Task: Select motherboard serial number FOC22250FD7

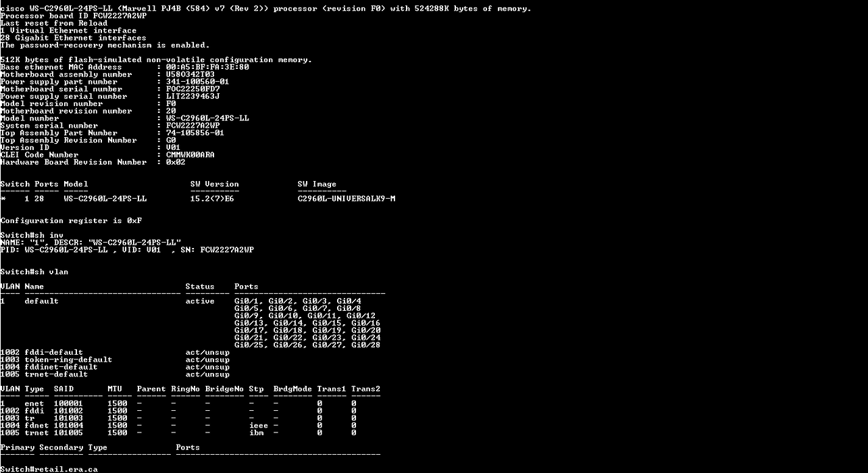Action: point(193,89)
